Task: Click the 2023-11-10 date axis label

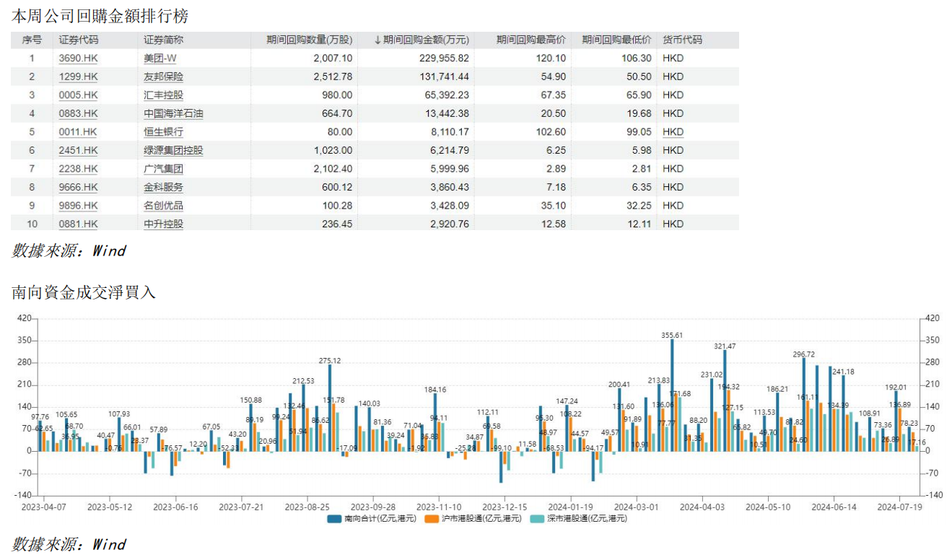Action: [x=439, y=507]
